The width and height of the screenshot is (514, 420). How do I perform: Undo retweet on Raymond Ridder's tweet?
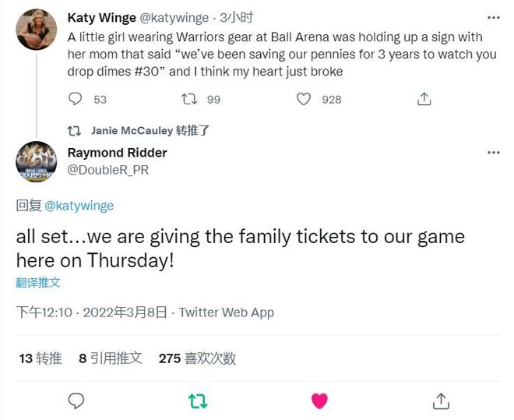click(x=198, y=401)
